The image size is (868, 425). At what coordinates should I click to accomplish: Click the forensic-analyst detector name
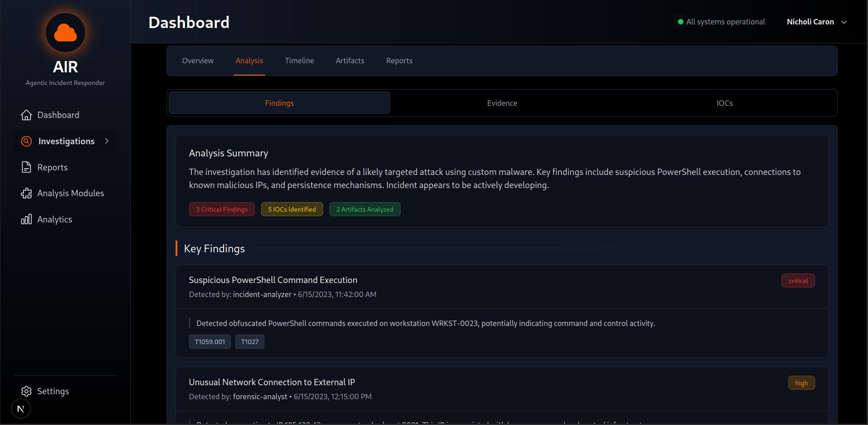[260, 397]
